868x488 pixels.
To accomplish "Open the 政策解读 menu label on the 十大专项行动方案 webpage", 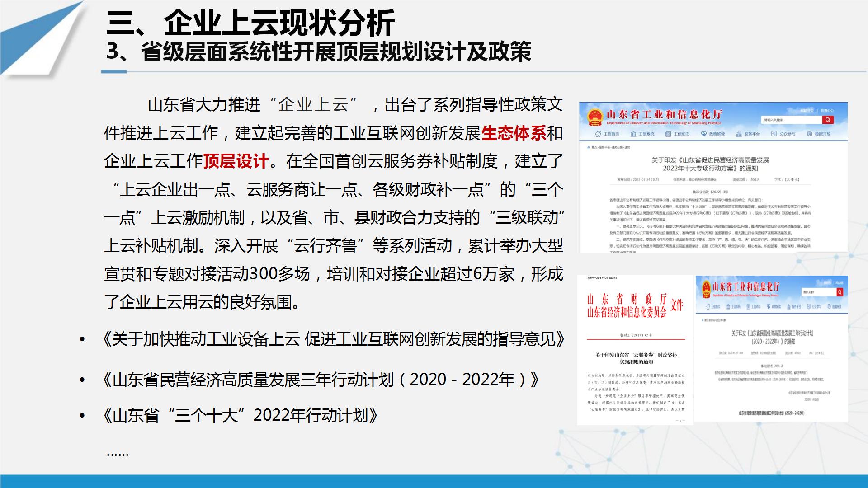I will point(717,134).
